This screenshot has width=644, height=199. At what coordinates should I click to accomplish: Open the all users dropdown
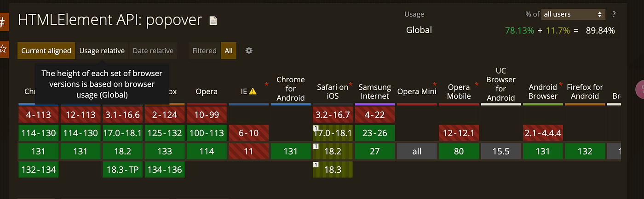pyautogui.click(x=573, y=14)
